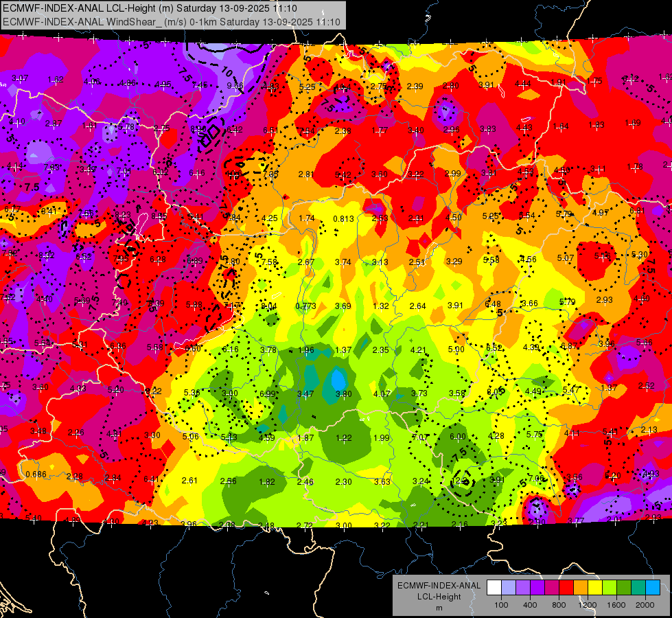Click the wind shear value 6.48
This screenshot has height=618, width=672.
pyautogui.click(x=493, y=304)
